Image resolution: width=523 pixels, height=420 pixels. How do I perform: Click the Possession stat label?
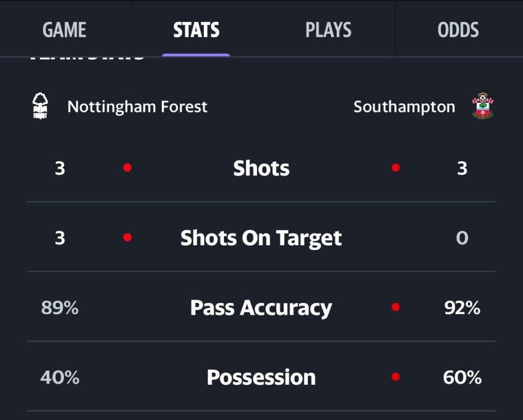261,377
